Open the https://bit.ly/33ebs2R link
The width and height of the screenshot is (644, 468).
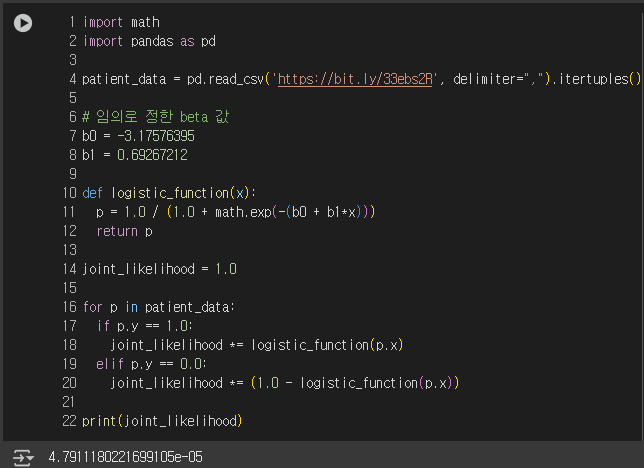(x=355, y=79)
